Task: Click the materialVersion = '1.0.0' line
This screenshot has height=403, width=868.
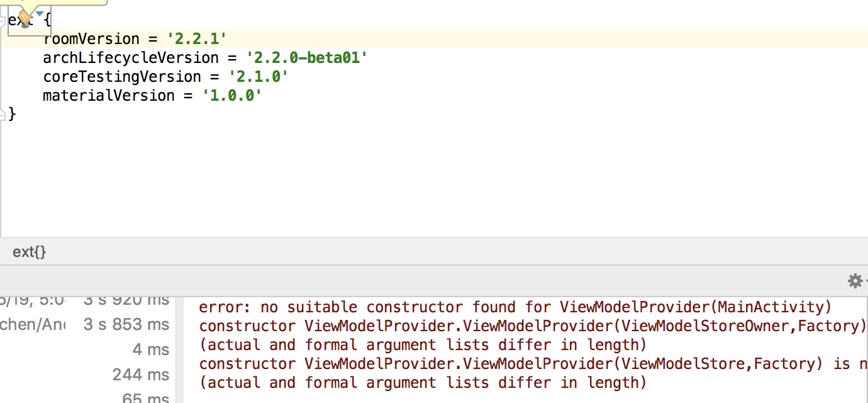Action: tap(151, 95)
